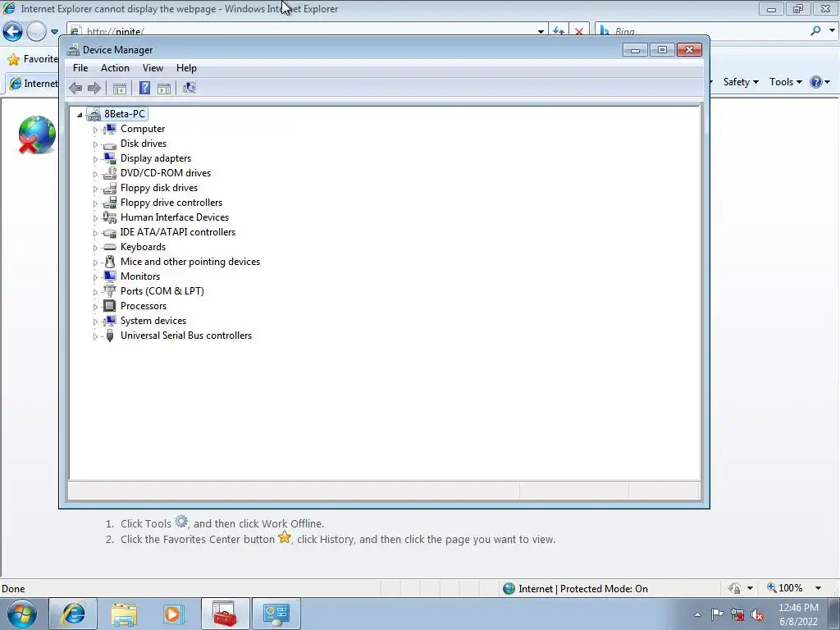Open the address bar history dropdown arrow
Image resolution: width=840 pixels, height=630 pixels.
coord(541,32)
